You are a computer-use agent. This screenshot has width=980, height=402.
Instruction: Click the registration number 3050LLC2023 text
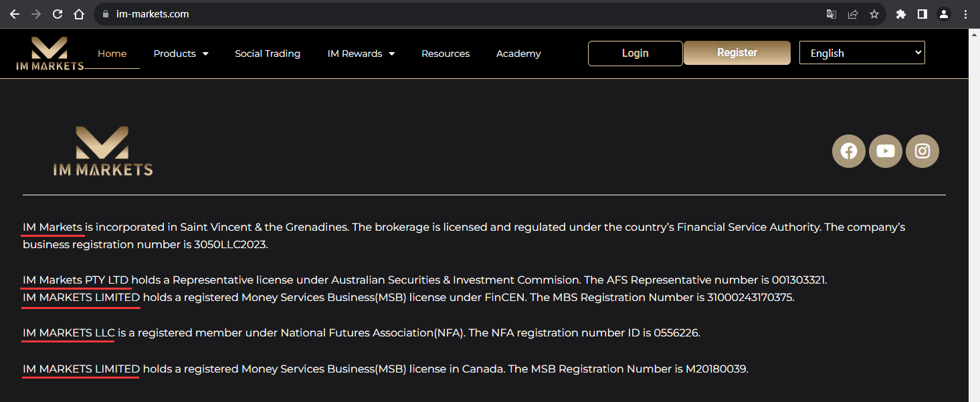[x=231, y=245]
